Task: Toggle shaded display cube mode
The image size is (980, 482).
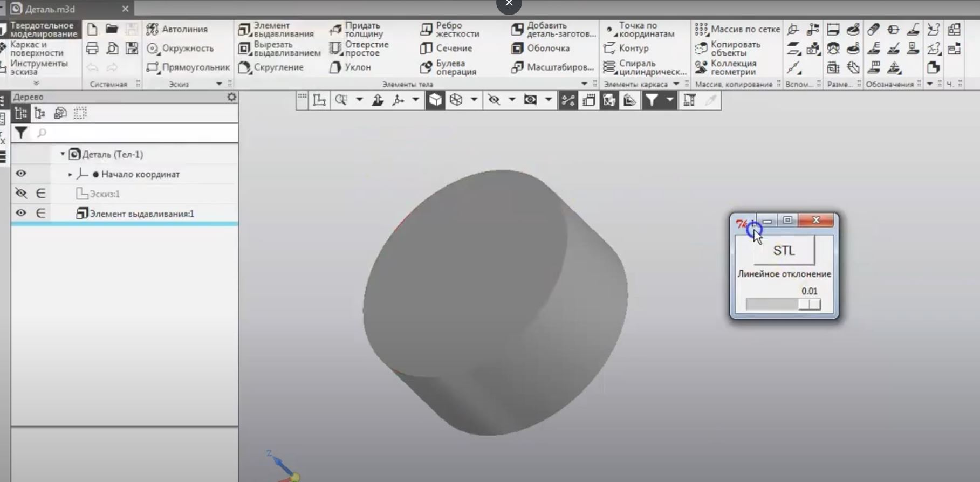Action: pos(435,100)
